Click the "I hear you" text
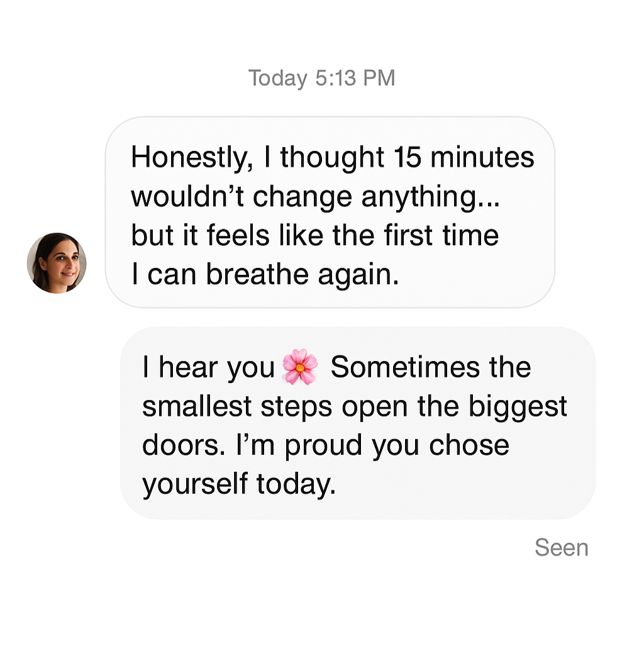 (x=209, y=367)
